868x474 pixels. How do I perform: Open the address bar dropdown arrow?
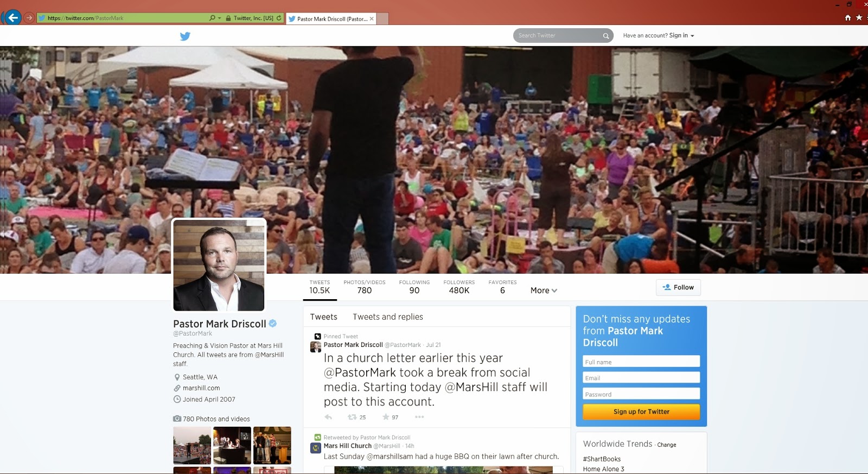point(220,18)
